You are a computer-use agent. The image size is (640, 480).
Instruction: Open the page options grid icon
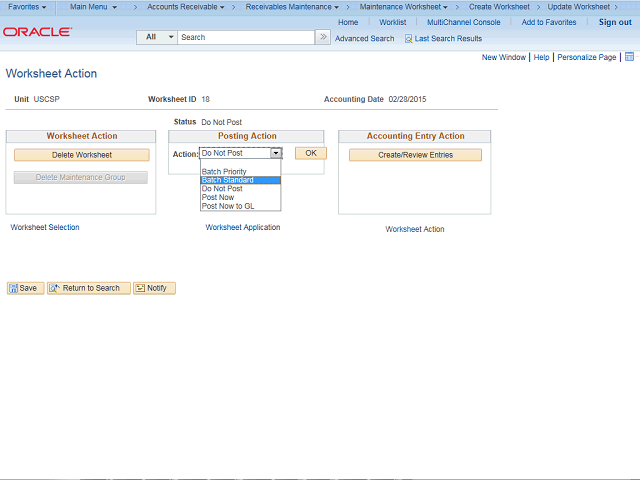[629, 57]
